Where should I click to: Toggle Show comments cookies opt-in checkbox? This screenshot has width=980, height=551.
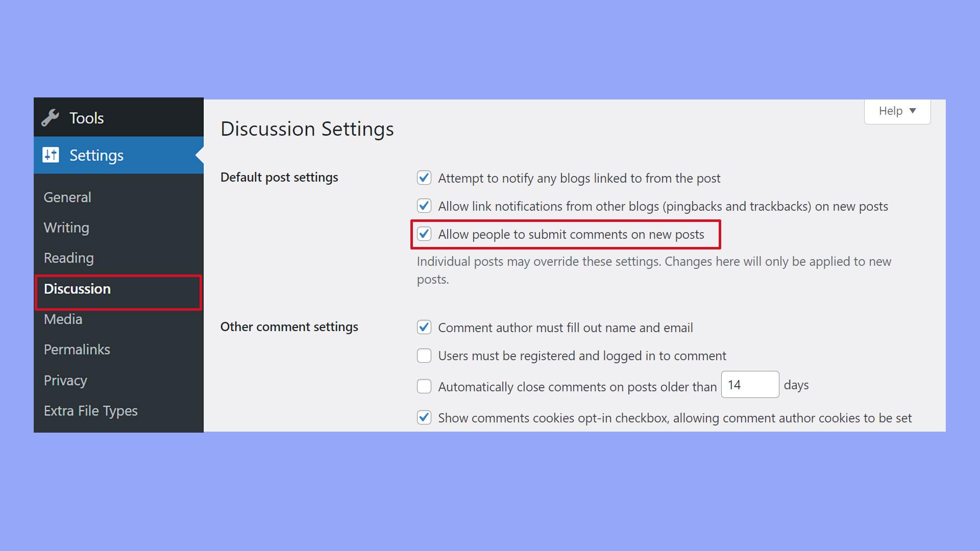pyautogui.click(x=423, y=417)
